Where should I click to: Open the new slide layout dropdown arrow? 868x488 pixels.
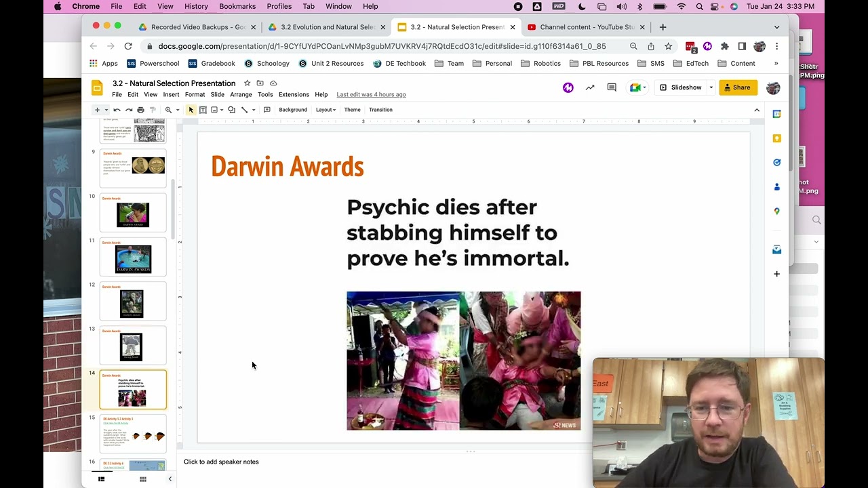tap(106, 110)
